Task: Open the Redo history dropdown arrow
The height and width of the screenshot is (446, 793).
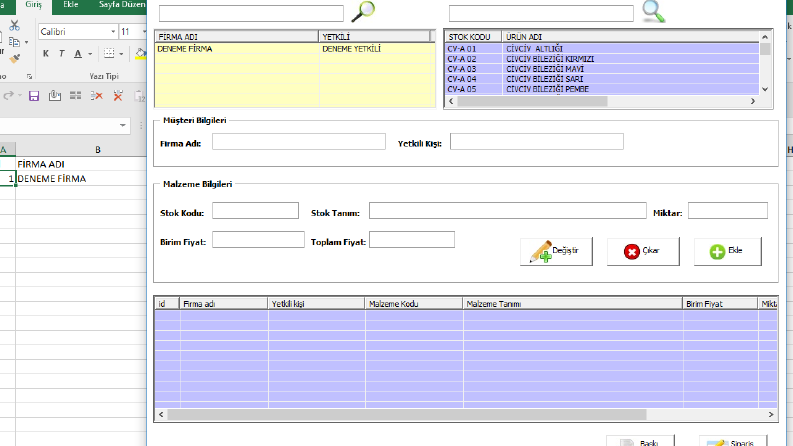Action: tap(20, 96)
